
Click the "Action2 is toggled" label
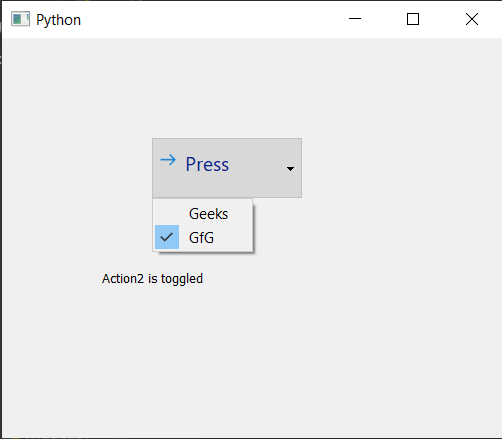point(152,279)
